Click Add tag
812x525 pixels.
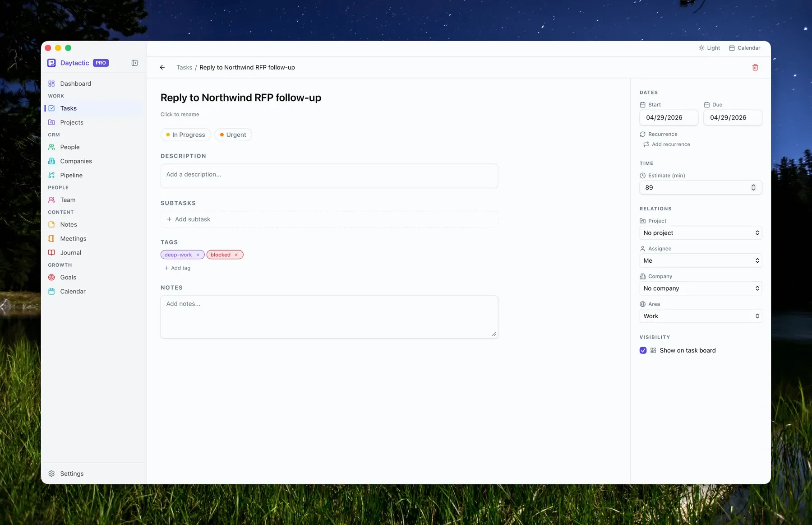pyautogui.click(x=178, y=268)
